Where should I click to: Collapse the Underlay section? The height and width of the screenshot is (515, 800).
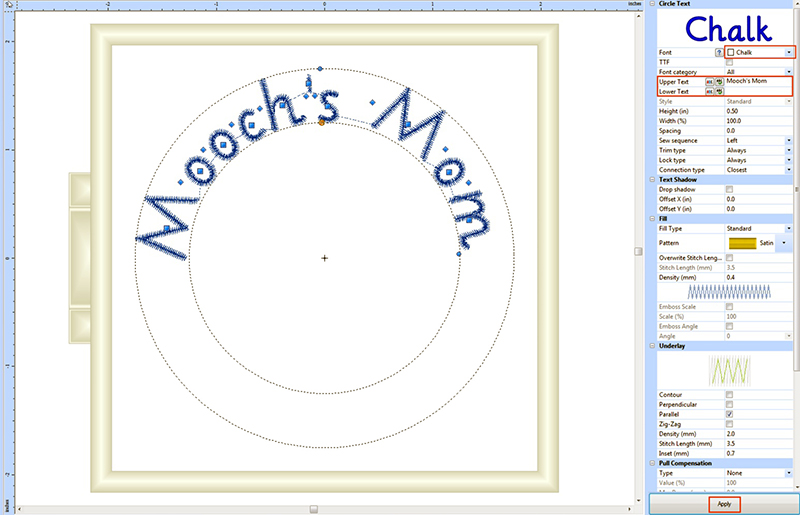point(653,346)
